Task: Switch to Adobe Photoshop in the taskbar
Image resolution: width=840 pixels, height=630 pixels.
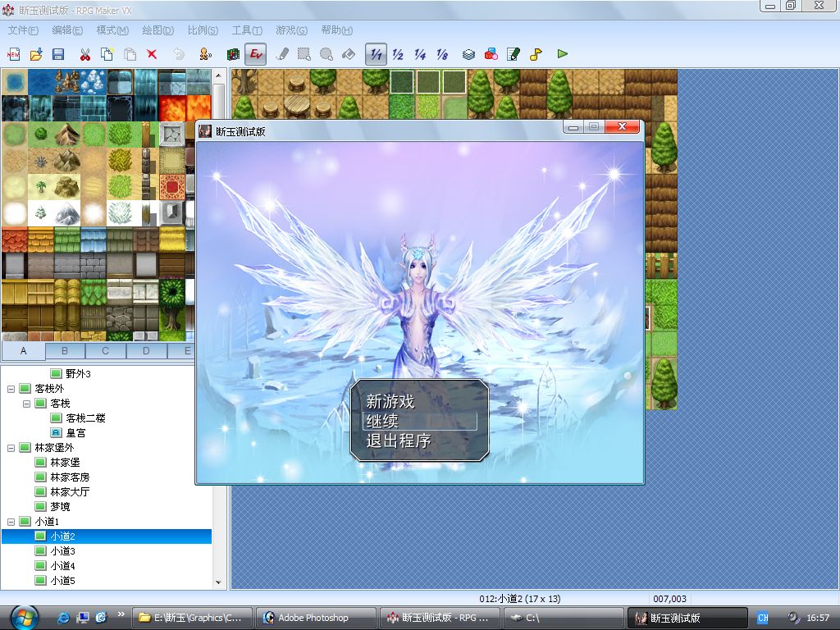Action: [x=316, y=618]
